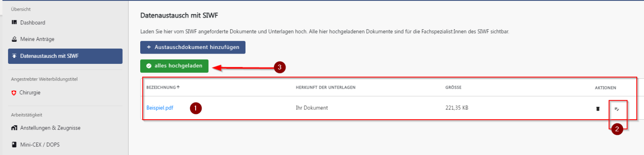Viewport: 644px width, 155px height.
Task: Open the Beispiel.pdf document link
Action: [160, 108]
